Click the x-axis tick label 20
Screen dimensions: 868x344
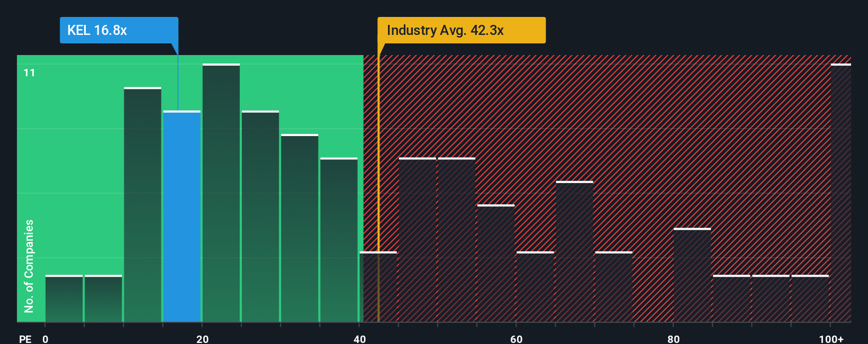[203, 339]
